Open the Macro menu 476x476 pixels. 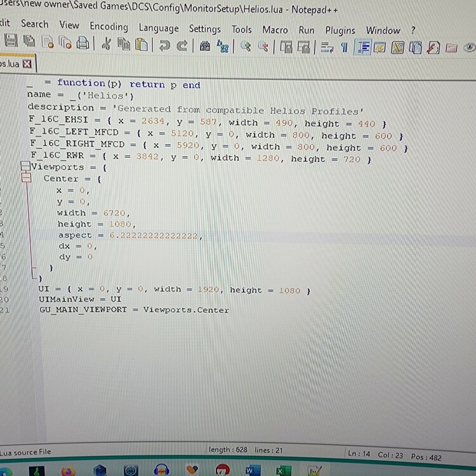pos(275,30)
